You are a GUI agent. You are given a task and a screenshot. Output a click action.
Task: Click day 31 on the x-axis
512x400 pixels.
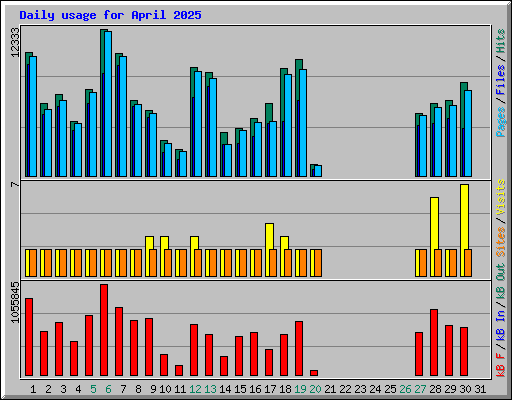click(x=480, y=389)
